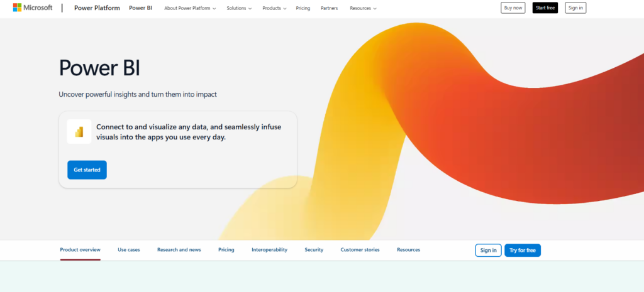Open the Products dropdown menu
The height and width of the screenshot is (292, 644).
(274, 8)
